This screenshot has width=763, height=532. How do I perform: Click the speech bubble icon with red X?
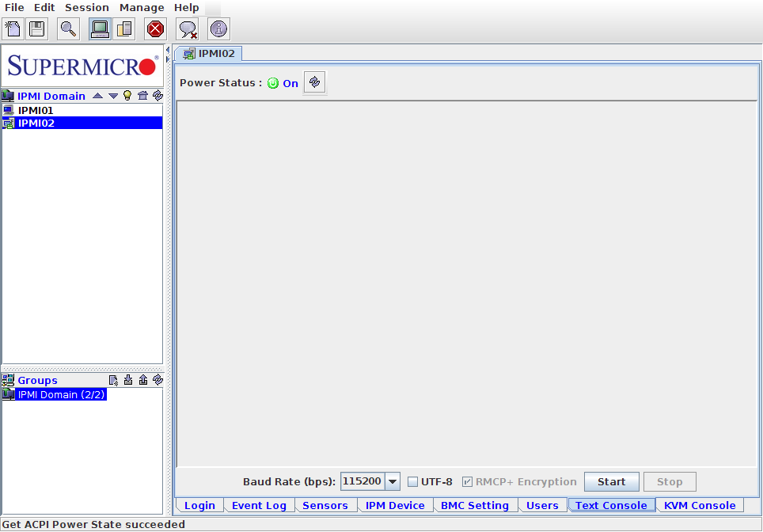pos(188,29)
